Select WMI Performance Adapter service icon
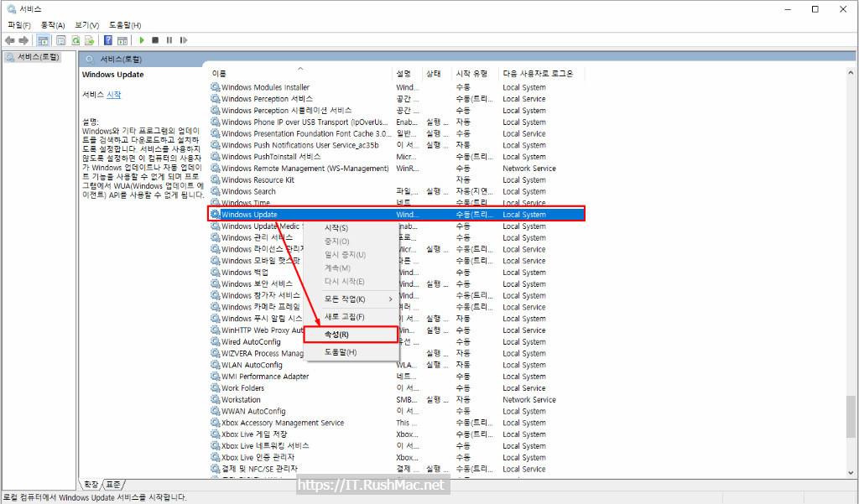 216,377
